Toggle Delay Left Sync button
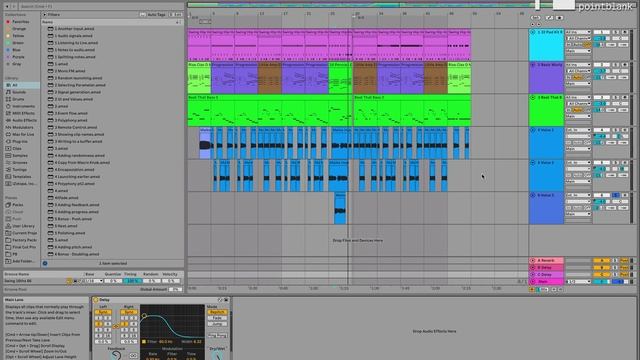640x360 pixels. [x=103, y=312]
